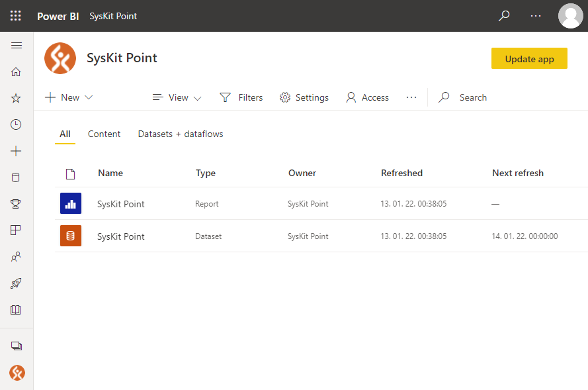The height and width of the screenshot is (390, 588).
Task: Click the Report row owner SysKit Point
Action: 308,204
